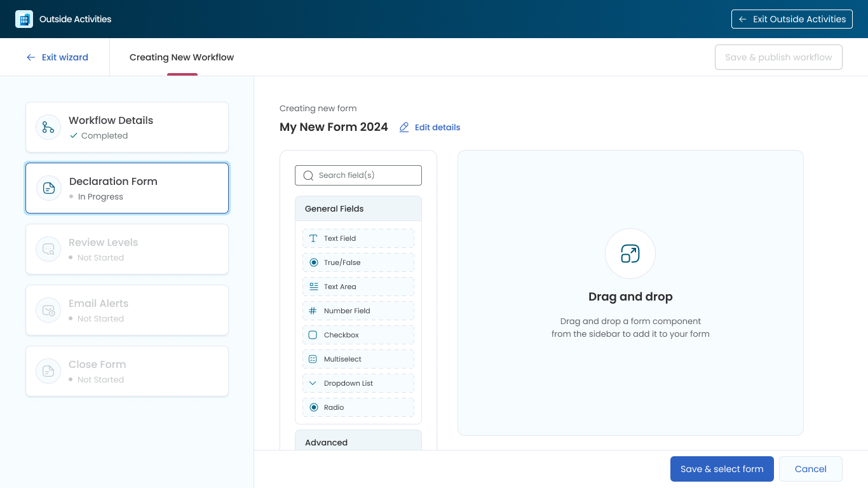Follow the Exit wizard link

(x=58, y=57)
